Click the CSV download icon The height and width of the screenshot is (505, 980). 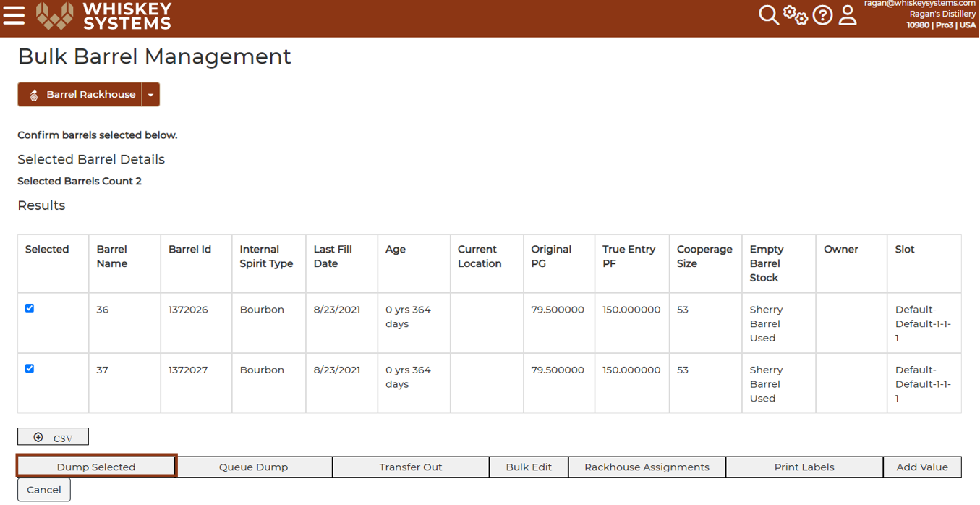pos(36,436)
